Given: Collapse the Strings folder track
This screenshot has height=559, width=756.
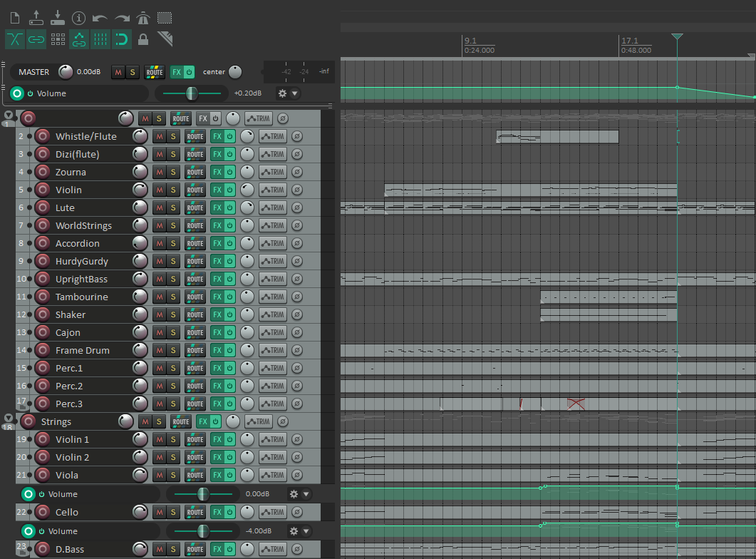Looking at the screenshot, I should point(9,418).
